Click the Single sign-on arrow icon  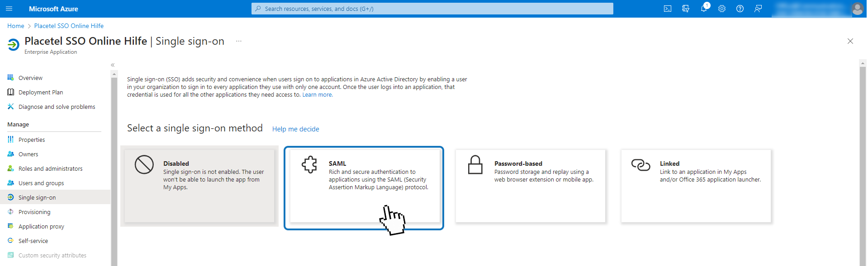point(10,197)
